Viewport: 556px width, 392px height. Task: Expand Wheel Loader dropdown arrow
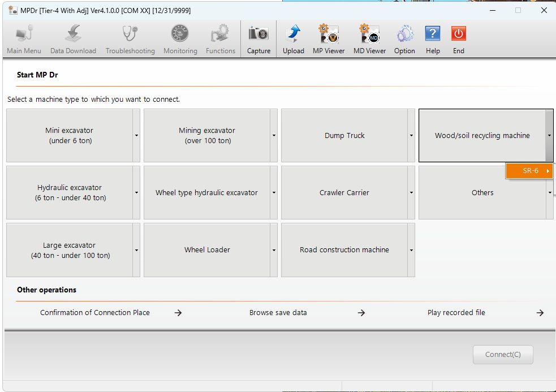coord(274,250)
